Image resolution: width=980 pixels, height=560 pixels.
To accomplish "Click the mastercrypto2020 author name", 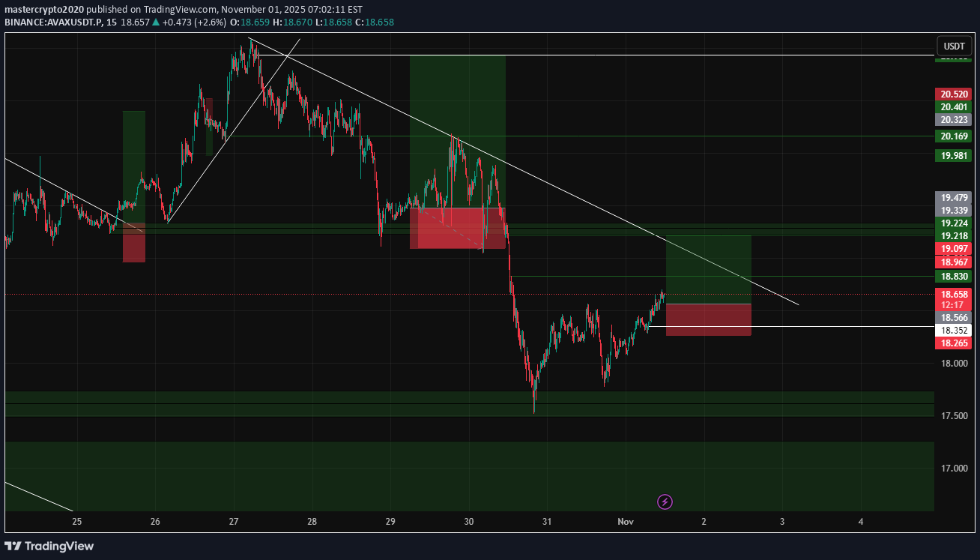I will pos(44,10).
